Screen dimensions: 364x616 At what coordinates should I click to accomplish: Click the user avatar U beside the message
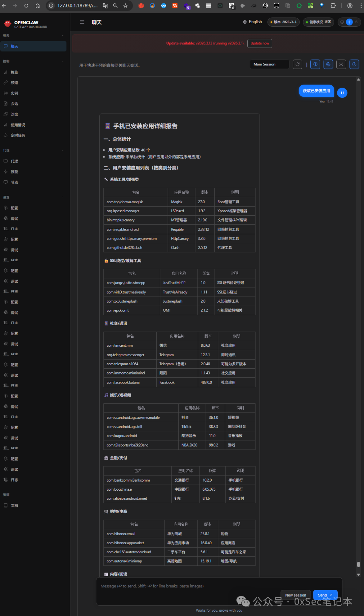click(342, 93)
